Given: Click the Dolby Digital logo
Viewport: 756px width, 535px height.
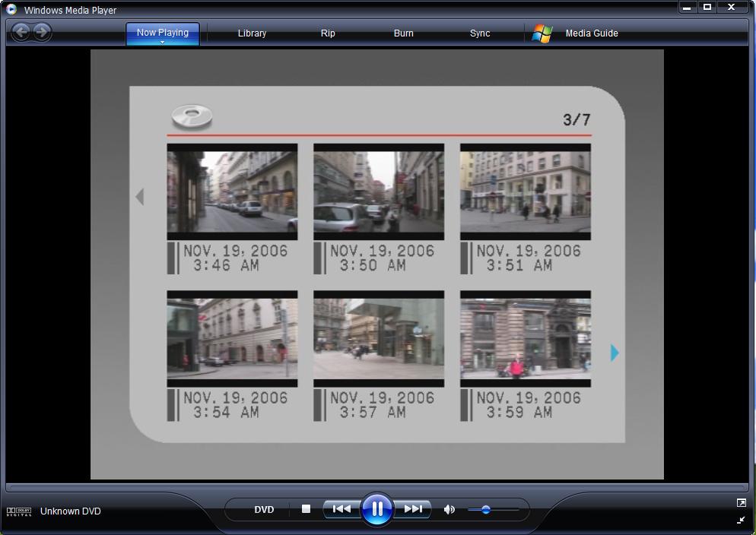Looking at the screenshot, I should click(19, 511).
